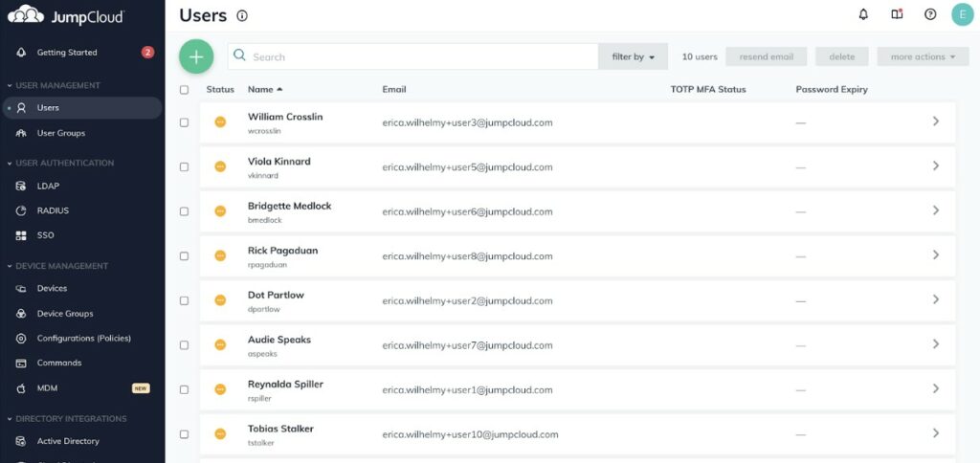Toggle the select all users checkbox

coord(184,89)
